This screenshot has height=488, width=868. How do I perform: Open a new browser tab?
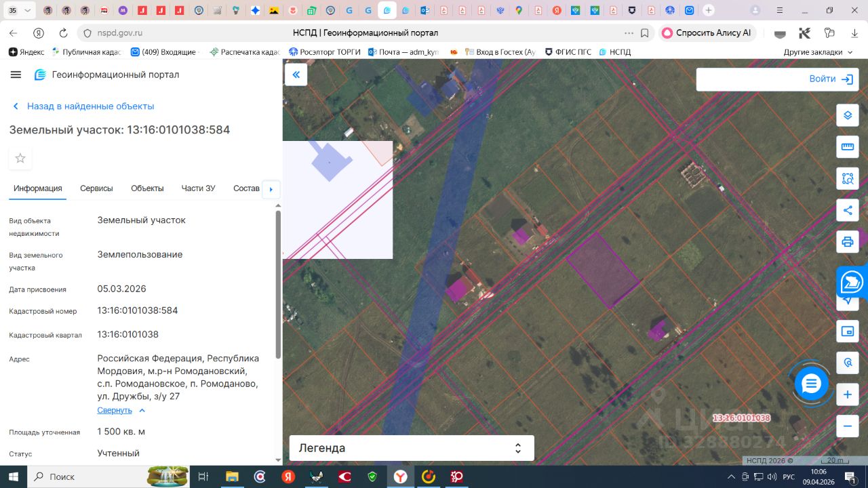[x=708, y=10]
